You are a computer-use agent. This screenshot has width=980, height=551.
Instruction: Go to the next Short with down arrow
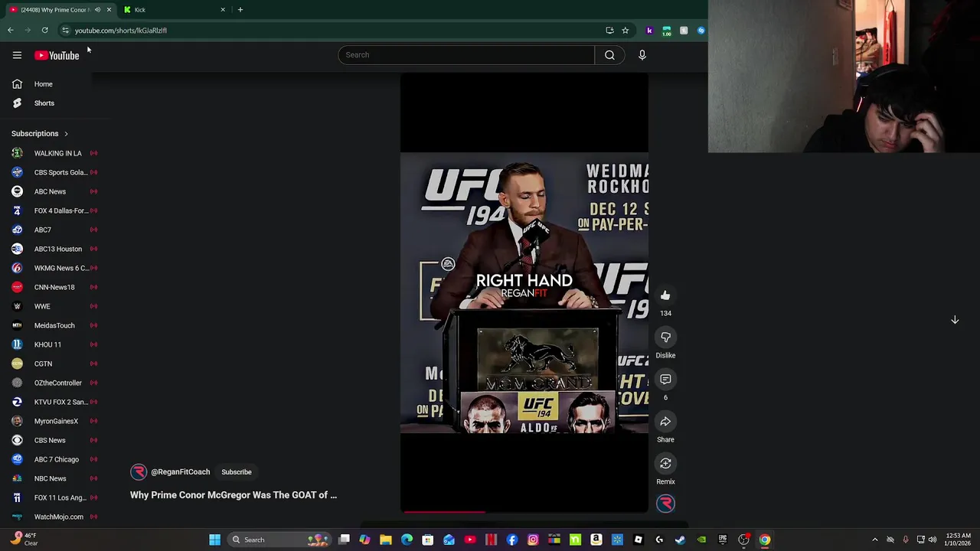[955, 320]
